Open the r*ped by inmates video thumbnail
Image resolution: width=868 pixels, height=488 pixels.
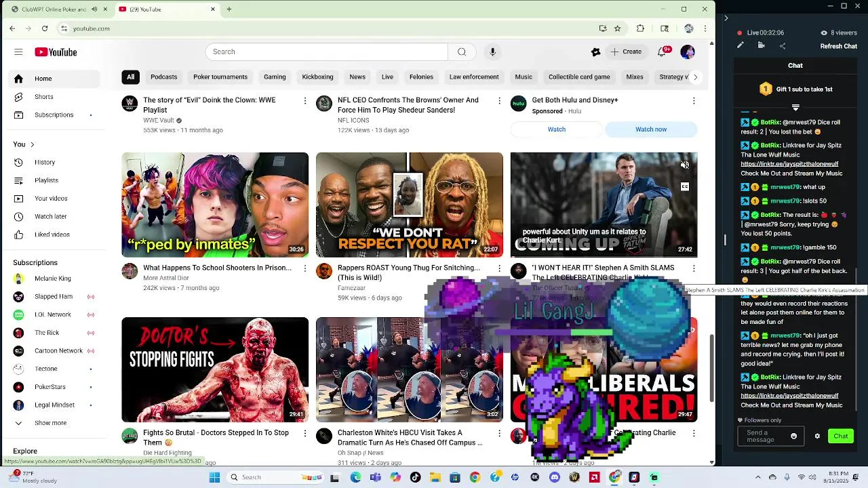(215, 205)
